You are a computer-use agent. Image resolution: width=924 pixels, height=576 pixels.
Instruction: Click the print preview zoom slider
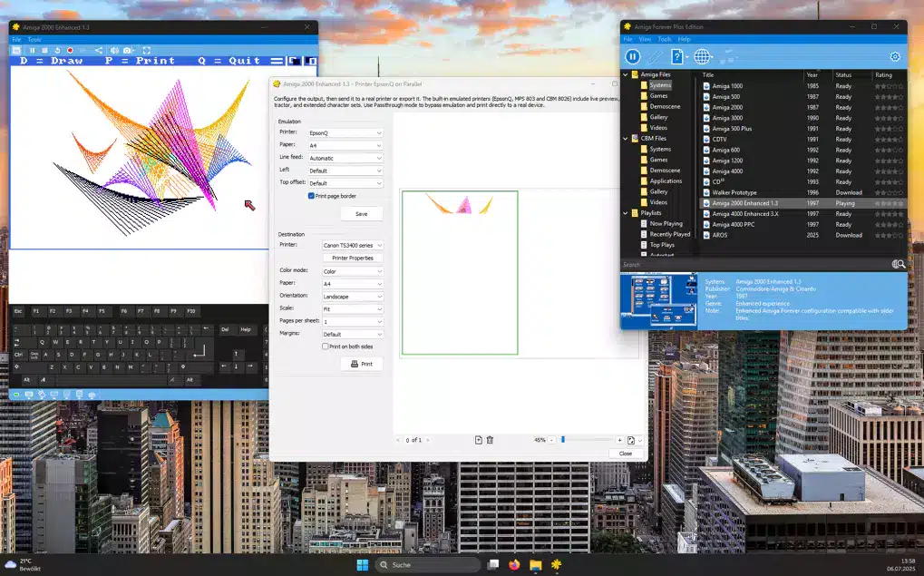point(563,440)
